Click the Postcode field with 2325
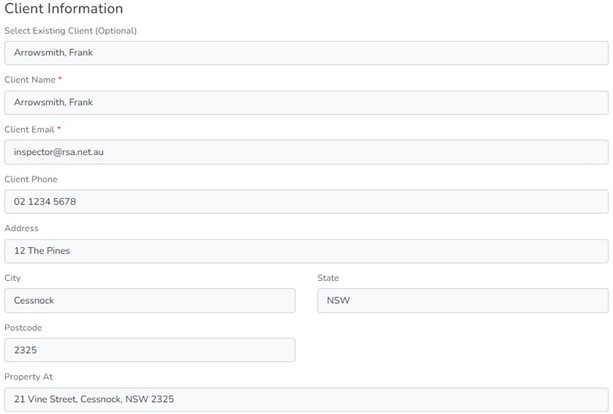The height and width of the screenshot is (414, 613). click(x=150, y=350)
